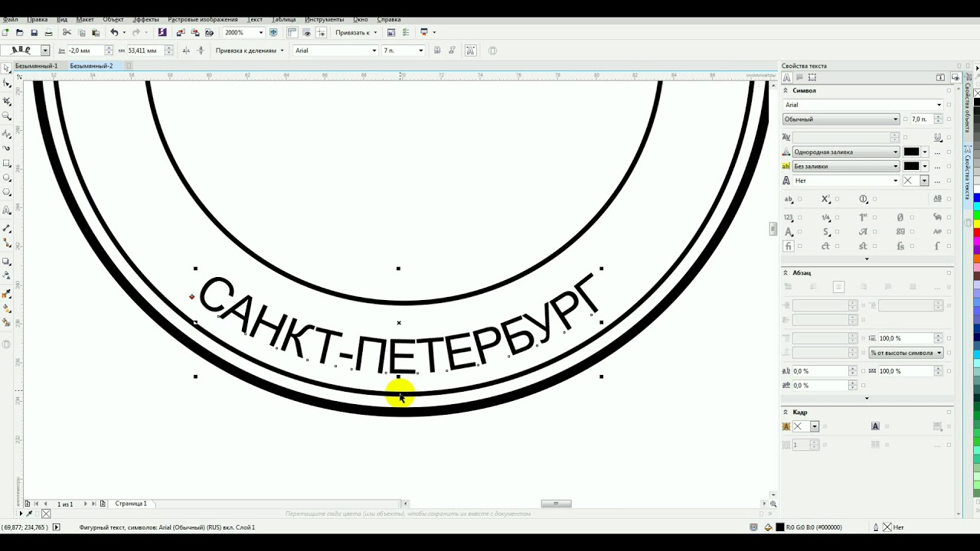Image resolution: width=980 pixels, height=551 pixels.
Task: Select the Pick tool in toolbox
Action: click(x=7, y=69)
